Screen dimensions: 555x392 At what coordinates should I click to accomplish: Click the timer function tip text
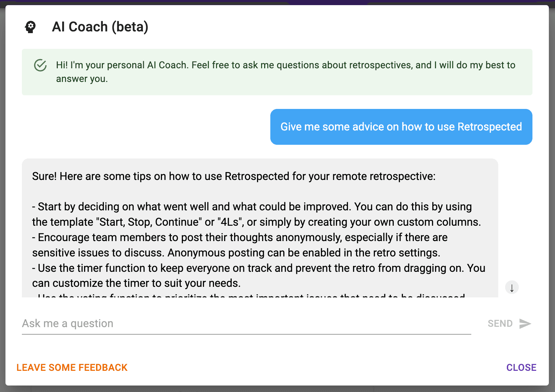coord(259,276)
